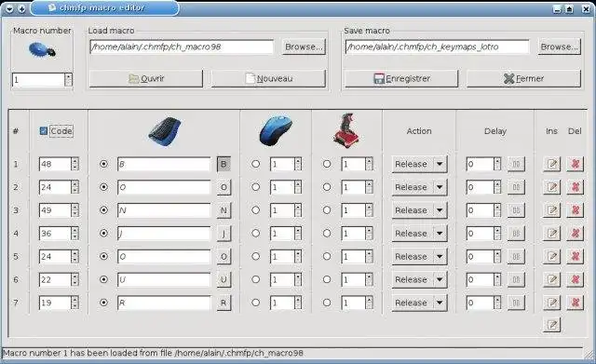Insert a line before row 7

click(x=552, y=303)
